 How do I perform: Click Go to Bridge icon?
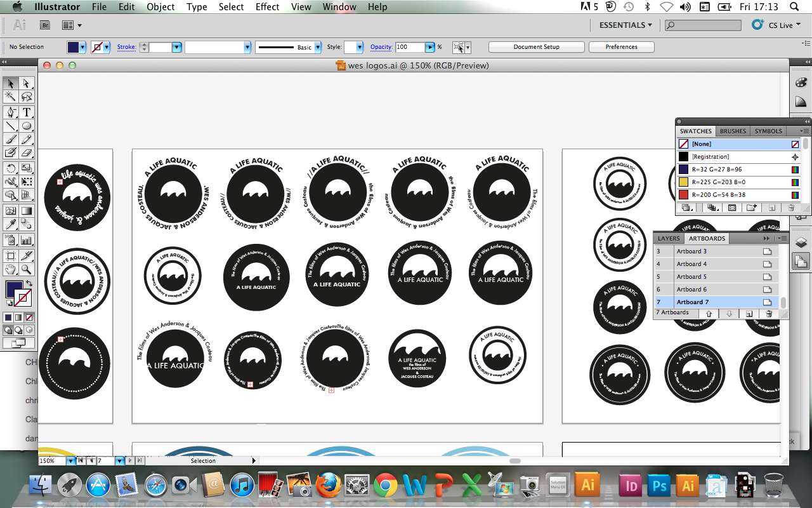(x=45, y=25)
